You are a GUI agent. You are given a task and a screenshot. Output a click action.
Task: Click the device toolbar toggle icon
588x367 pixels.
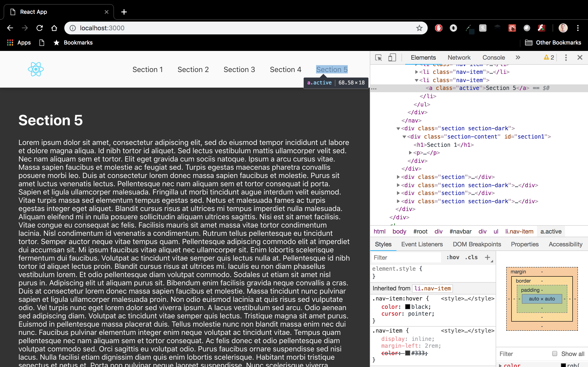(x=392, y=58)
